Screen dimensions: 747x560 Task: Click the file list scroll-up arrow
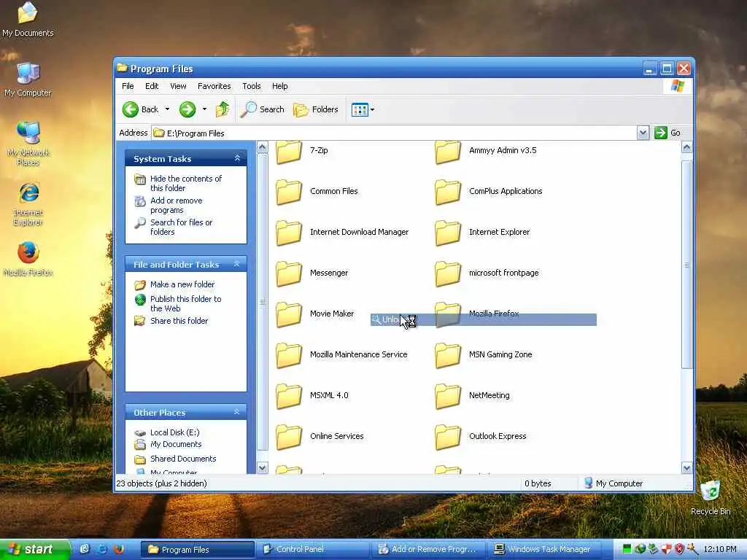(686, 147)
